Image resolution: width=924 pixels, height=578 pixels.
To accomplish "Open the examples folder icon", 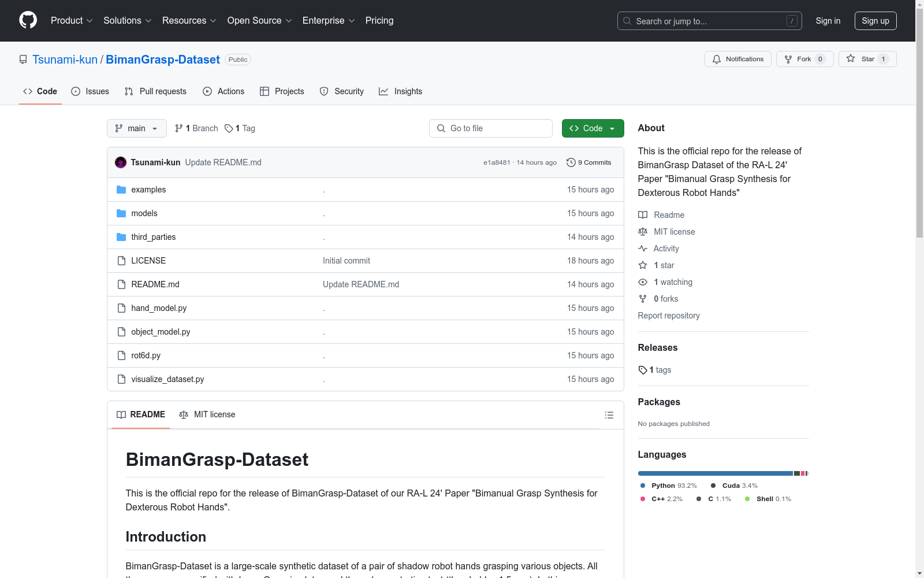I will pos(121,189).
